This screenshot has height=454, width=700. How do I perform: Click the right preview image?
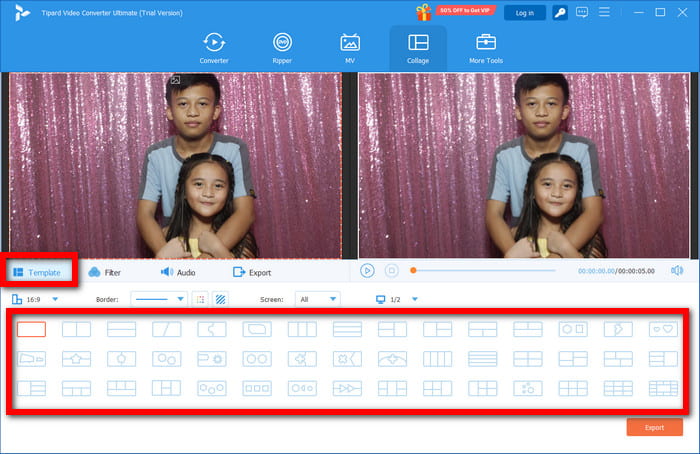point(524,165)
